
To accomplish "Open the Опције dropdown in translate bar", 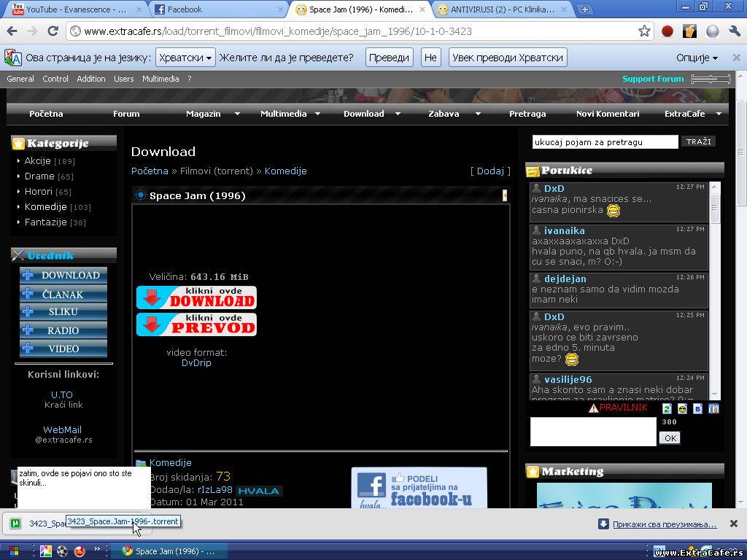I will [697, 58].
